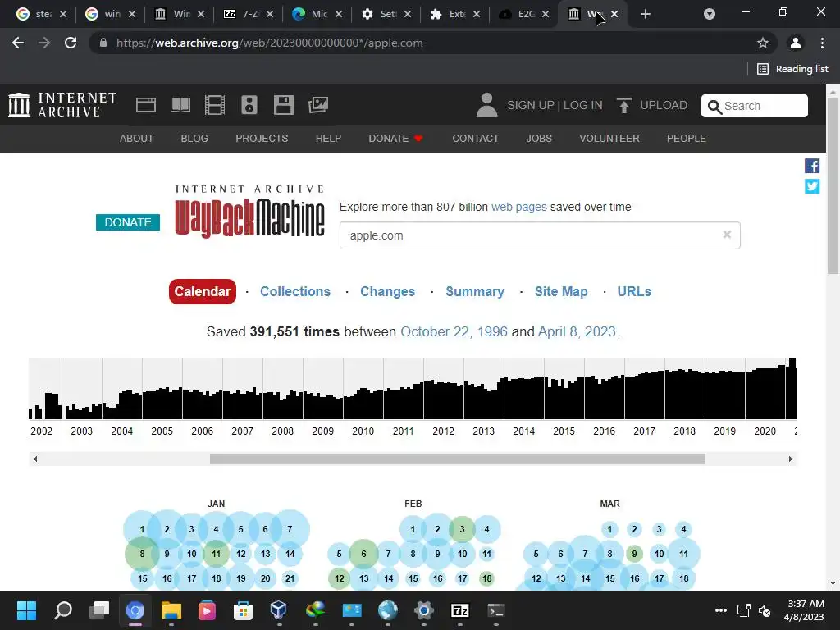Share page via Facebook icon
The height and width of the screenshot is (630, 840).
click(812, 166)
